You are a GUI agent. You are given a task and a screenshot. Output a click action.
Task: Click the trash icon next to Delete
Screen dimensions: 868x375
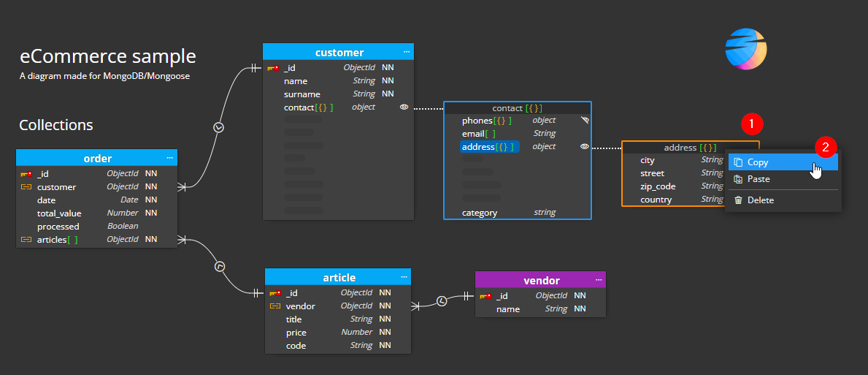(738, 200)
